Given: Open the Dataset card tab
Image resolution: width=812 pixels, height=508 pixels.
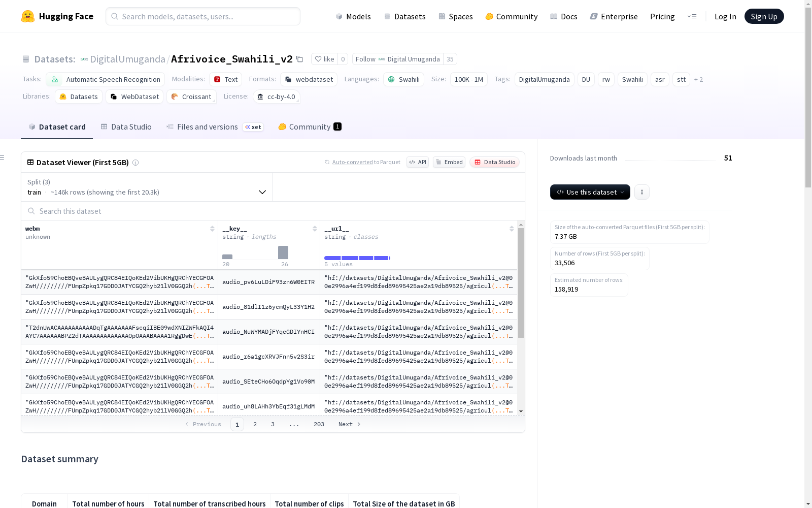Looking at the screenshot, I should (57, 127).
